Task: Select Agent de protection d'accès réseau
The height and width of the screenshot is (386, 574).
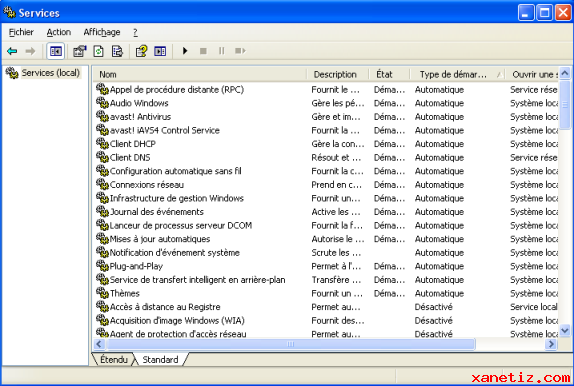Action: tap(178, 333)
